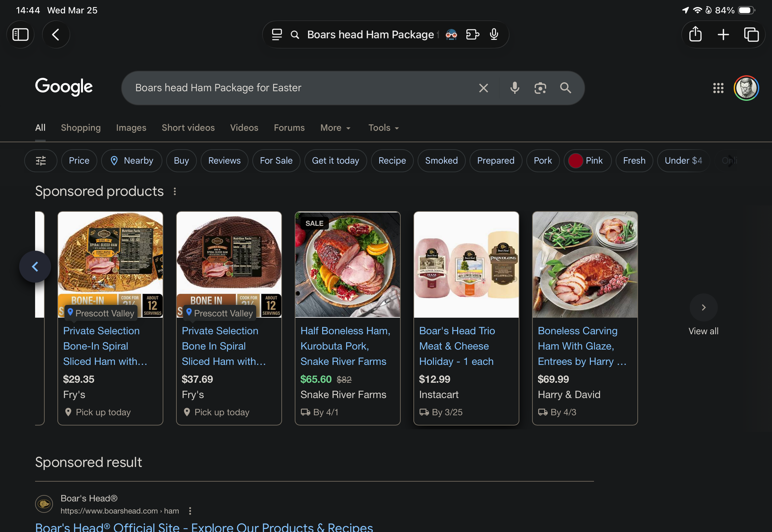Image resolution: width=772 pixels, height=532 pixels.
Task: Search by voice on Google
Action: click(515, 88)
